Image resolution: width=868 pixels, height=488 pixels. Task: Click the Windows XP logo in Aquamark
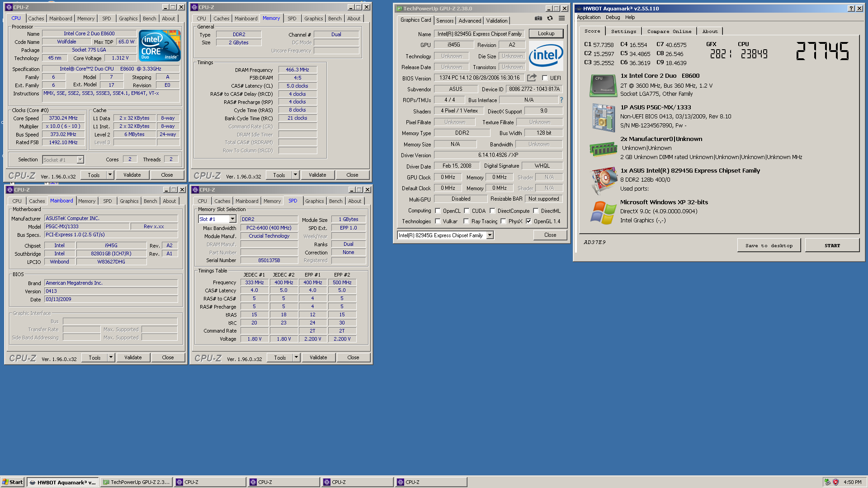click(x=603, y=212)
